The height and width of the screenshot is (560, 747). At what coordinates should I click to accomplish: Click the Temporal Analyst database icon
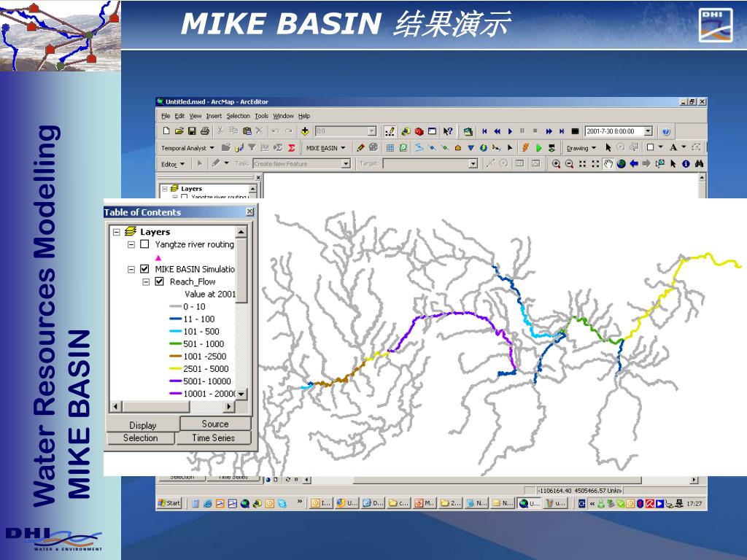coord(239,148)
